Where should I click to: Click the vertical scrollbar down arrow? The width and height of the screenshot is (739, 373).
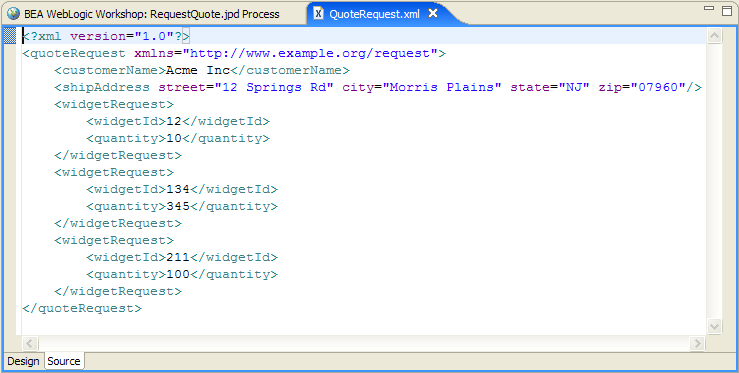(x=714, y=326)
